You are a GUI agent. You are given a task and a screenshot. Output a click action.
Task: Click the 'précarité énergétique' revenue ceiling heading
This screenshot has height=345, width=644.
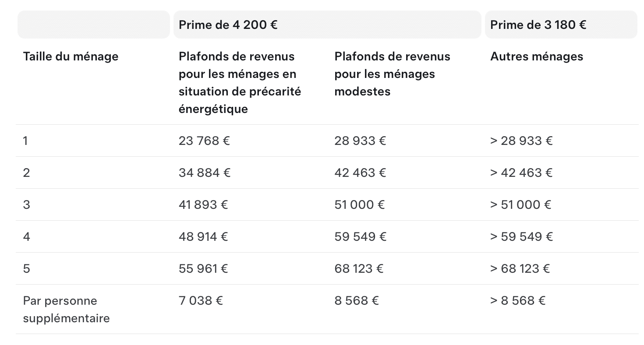(x=240, y=82)
